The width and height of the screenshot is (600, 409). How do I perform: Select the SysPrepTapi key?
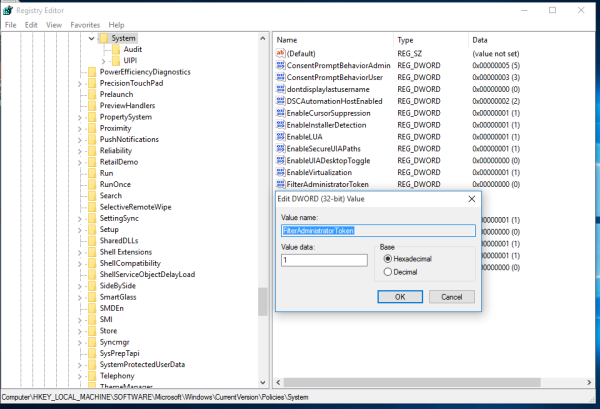pyautogui.click(x=119, y=353)
